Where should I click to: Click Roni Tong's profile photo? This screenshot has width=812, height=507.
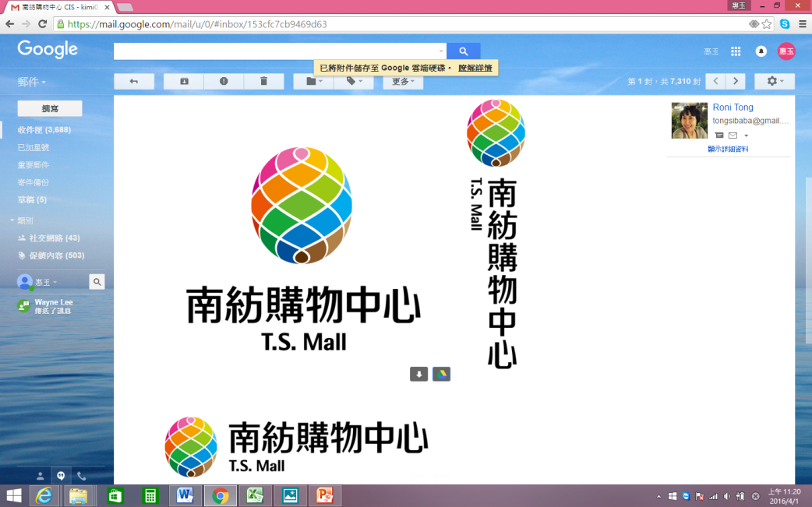[690, 120]
